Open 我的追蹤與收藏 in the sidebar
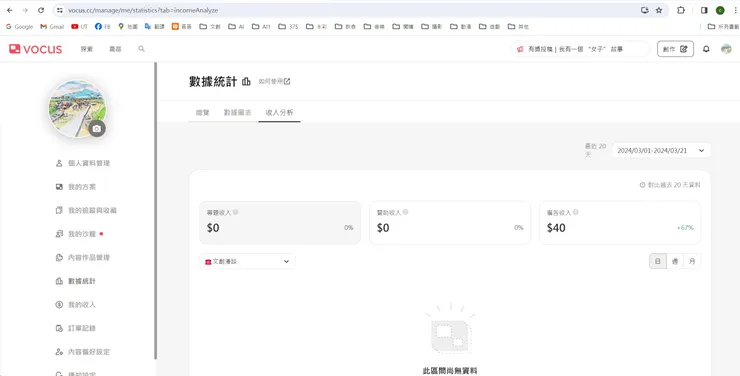The height and width of the screenshot is (376, 740). (86, 210)
